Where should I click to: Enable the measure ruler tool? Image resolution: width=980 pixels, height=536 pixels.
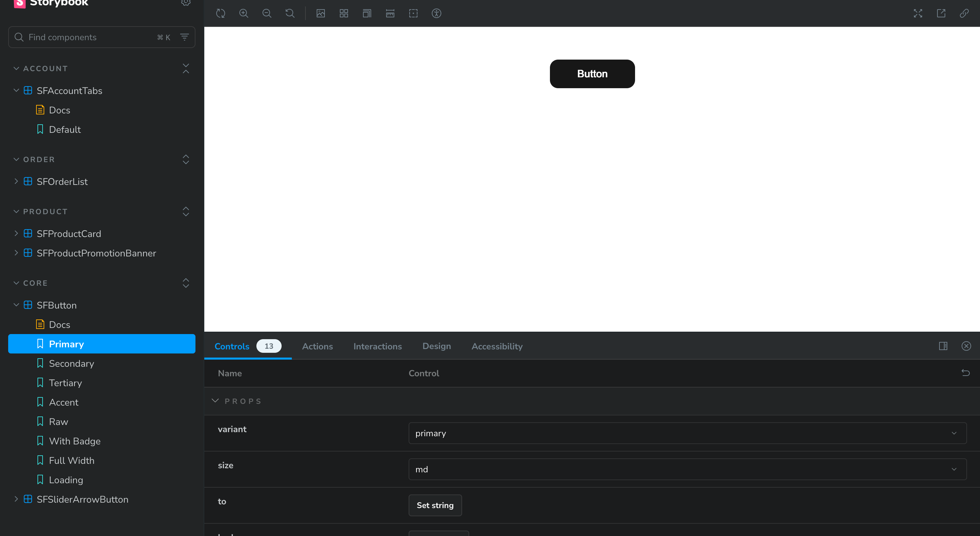(390, 13)
